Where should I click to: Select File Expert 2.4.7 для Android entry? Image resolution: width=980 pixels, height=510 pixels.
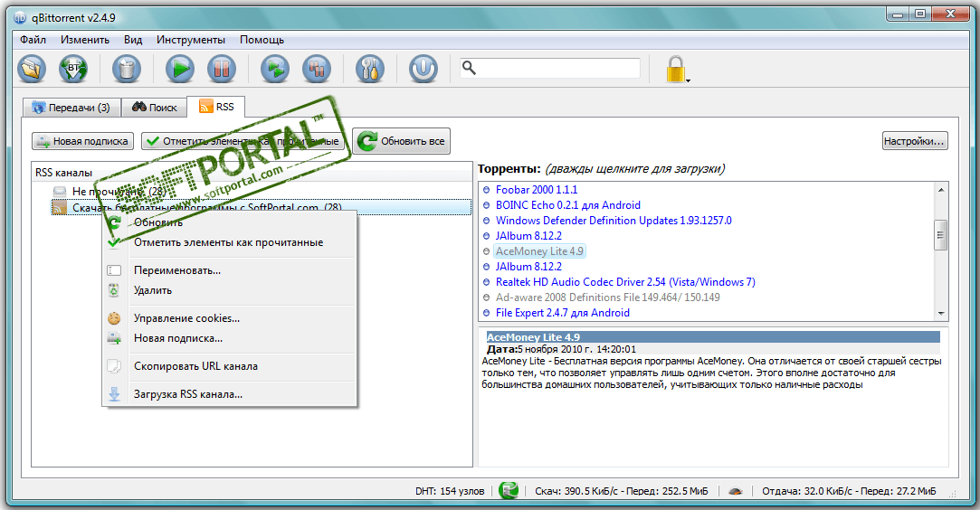(563, 313)
